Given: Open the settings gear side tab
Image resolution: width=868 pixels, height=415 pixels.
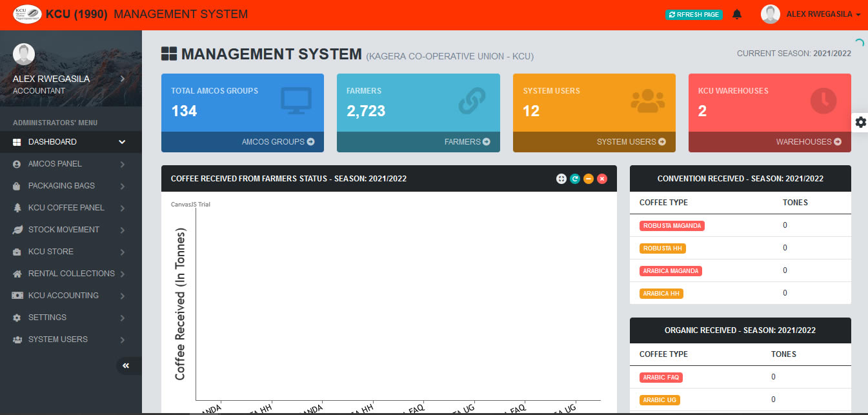Looking at the screenshot, I should click(861, 122).
